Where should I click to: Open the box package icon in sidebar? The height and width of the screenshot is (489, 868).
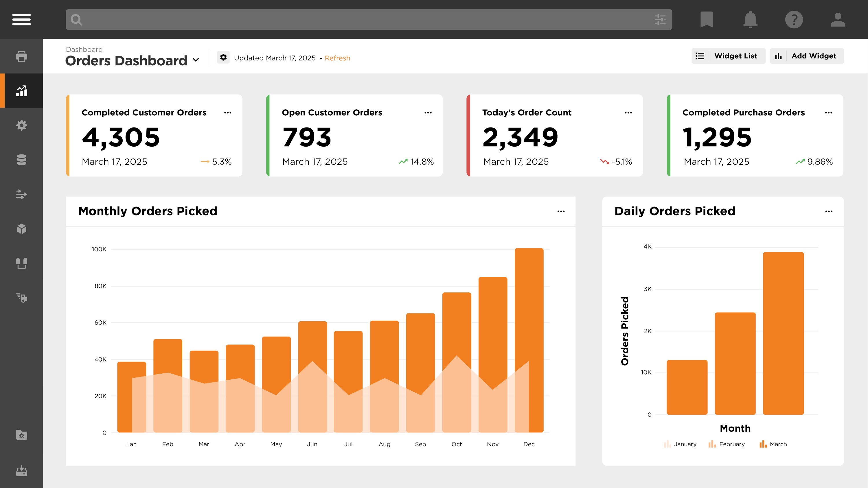click(x=22, y=229)
